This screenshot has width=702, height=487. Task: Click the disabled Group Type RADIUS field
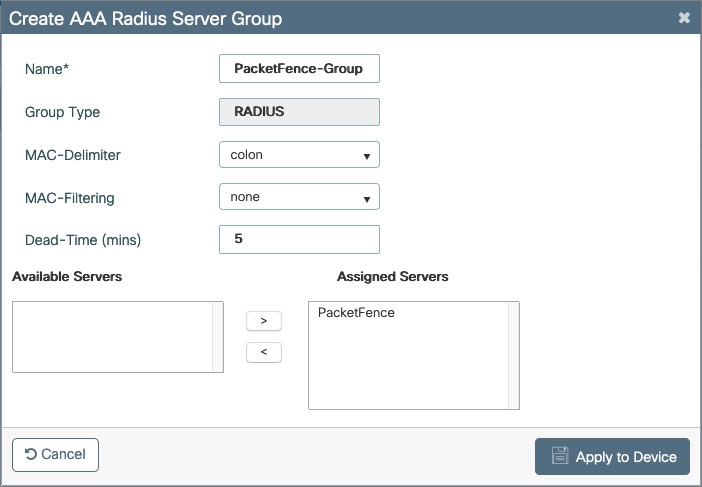299,112
